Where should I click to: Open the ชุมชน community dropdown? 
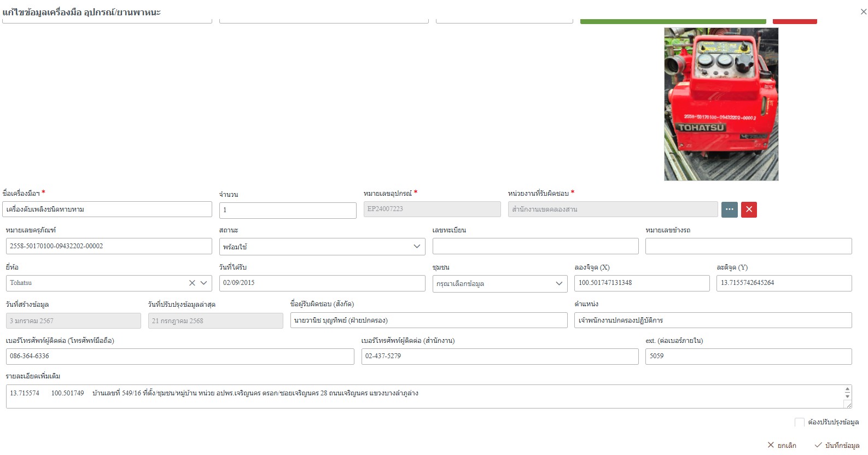click(500, 283)
